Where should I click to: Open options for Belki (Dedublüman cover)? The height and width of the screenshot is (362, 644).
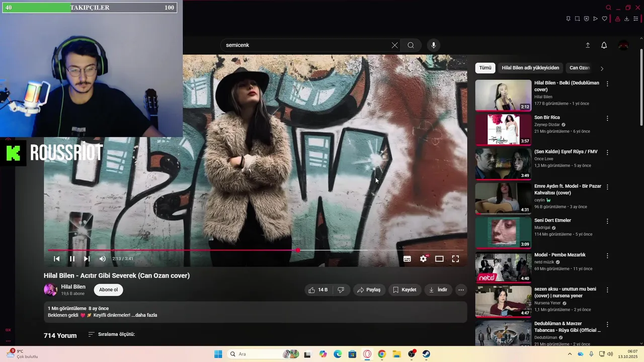coord(607,84)
